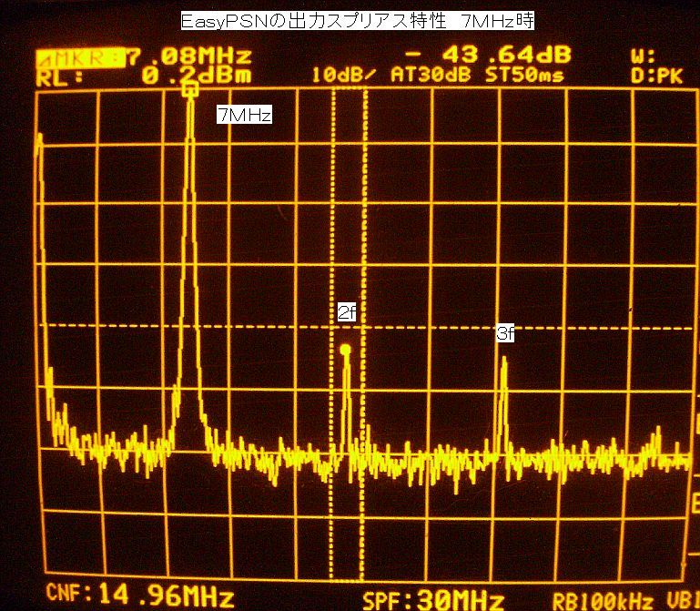Click the 7MHz annotation label

[244, 115]
